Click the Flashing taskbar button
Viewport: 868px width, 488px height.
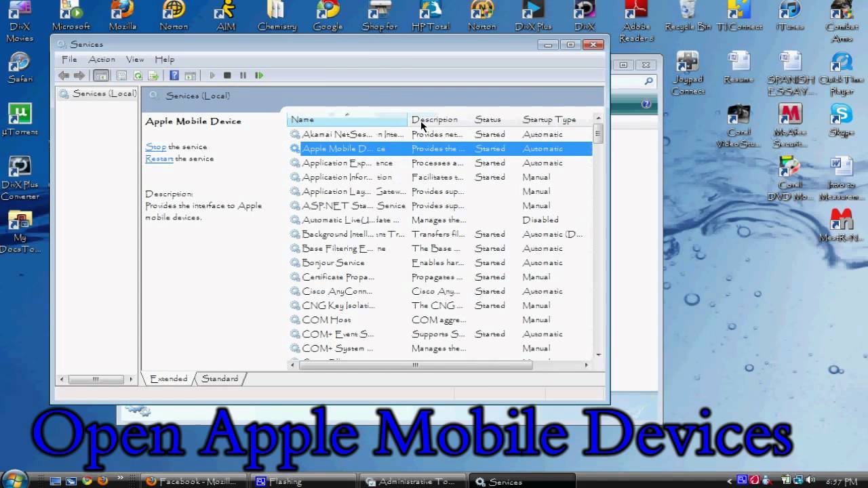303,481
